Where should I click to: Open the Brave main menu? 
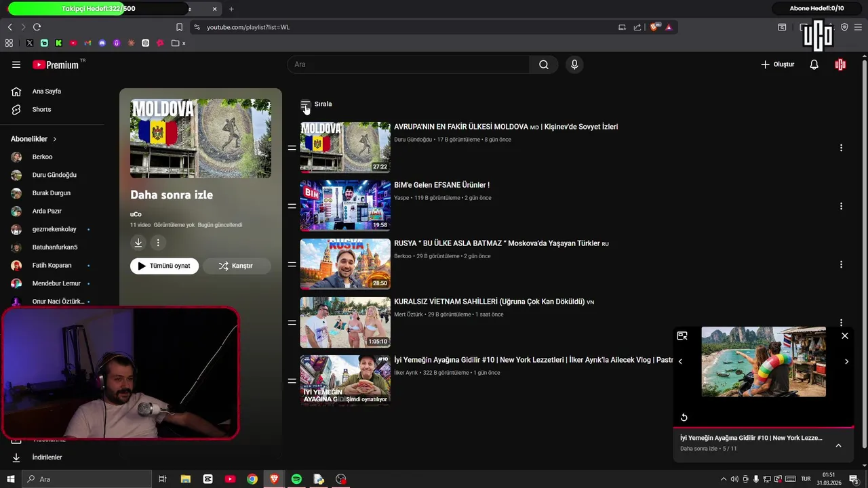[858, 27]
